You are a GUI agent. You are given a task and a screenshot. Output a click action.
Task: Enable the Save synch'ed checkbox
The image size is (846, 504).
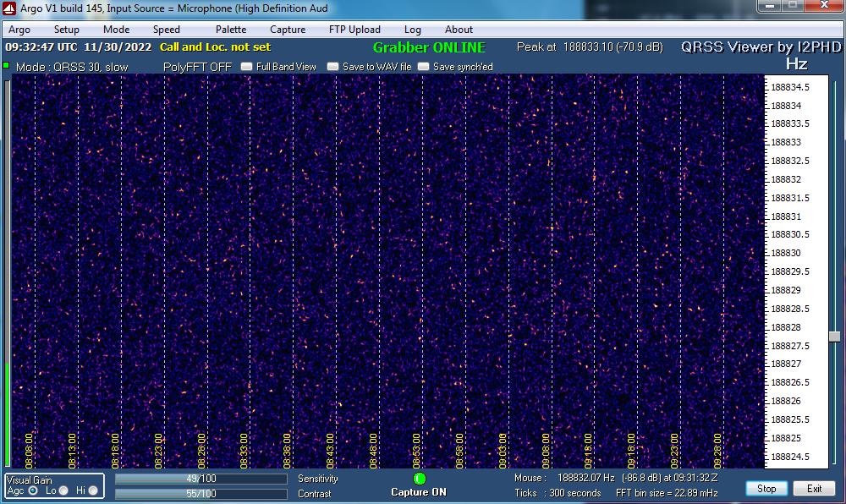pyautogui.click(x=424, y=67)
